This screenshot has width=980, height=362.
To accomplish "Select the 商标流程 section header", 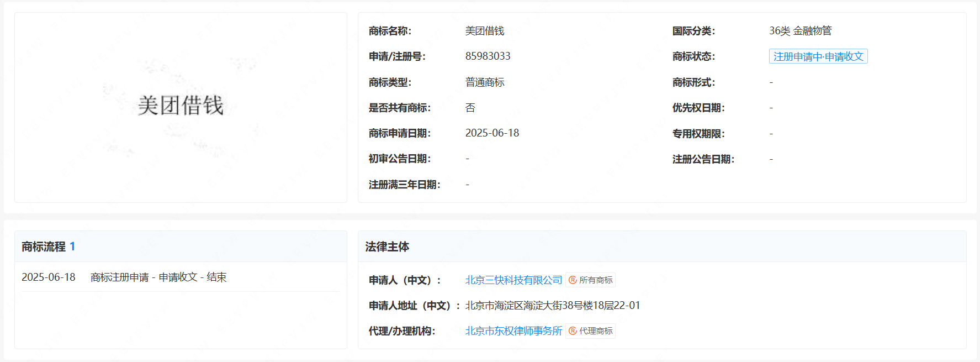I will [x=44, y=246].
